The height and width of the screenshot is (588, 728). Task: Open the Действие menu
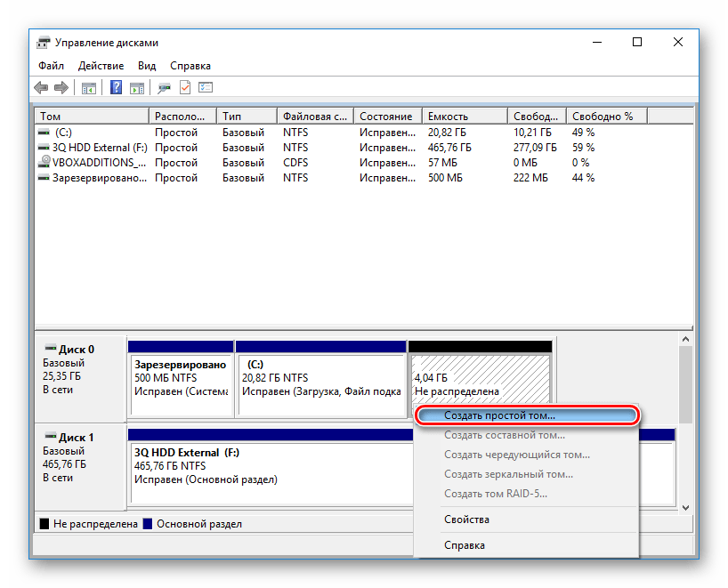point(101,66)
